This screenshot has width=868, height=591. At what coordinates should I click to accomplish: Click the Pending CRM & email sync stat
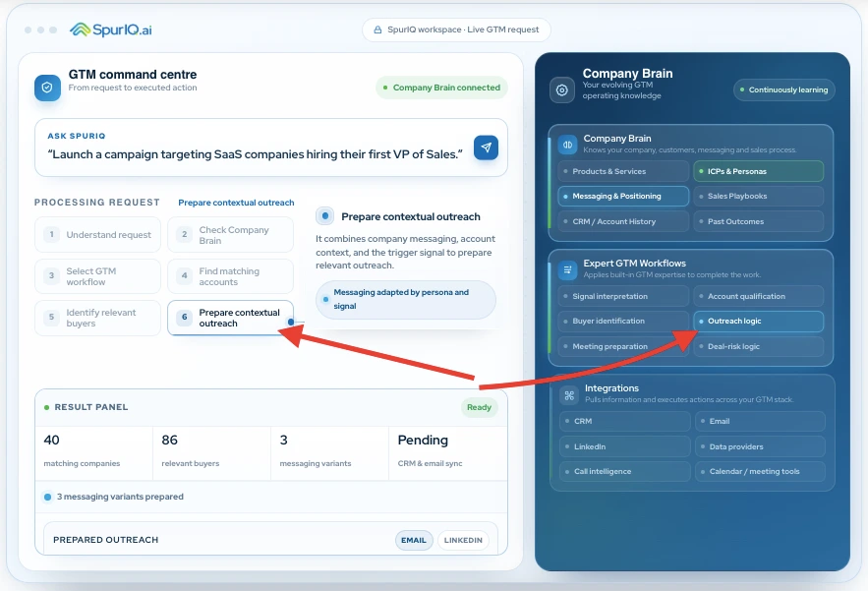pyautogui.click(x=448, y=452)
